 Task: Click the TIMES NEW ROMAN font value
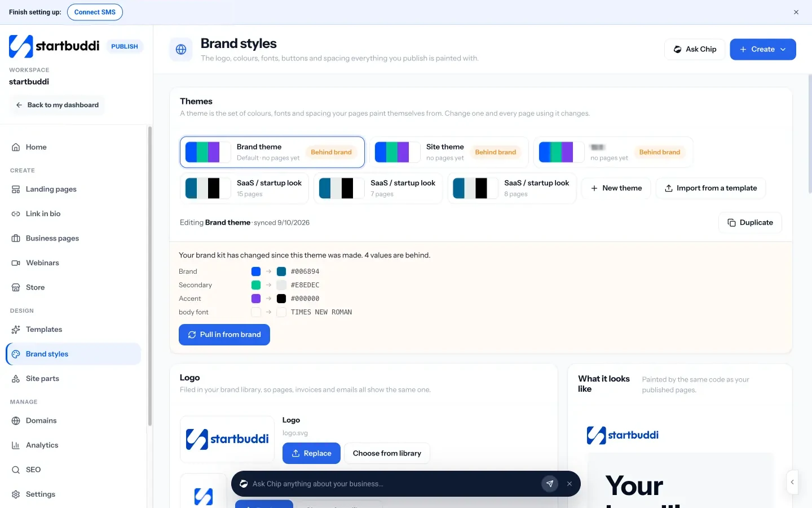pyautogui.click(x=321, y=312)
